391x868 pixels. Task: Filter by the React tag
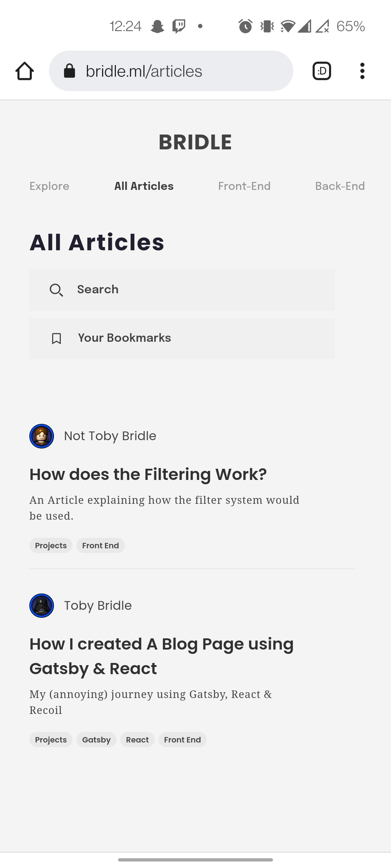pos(137,739)
